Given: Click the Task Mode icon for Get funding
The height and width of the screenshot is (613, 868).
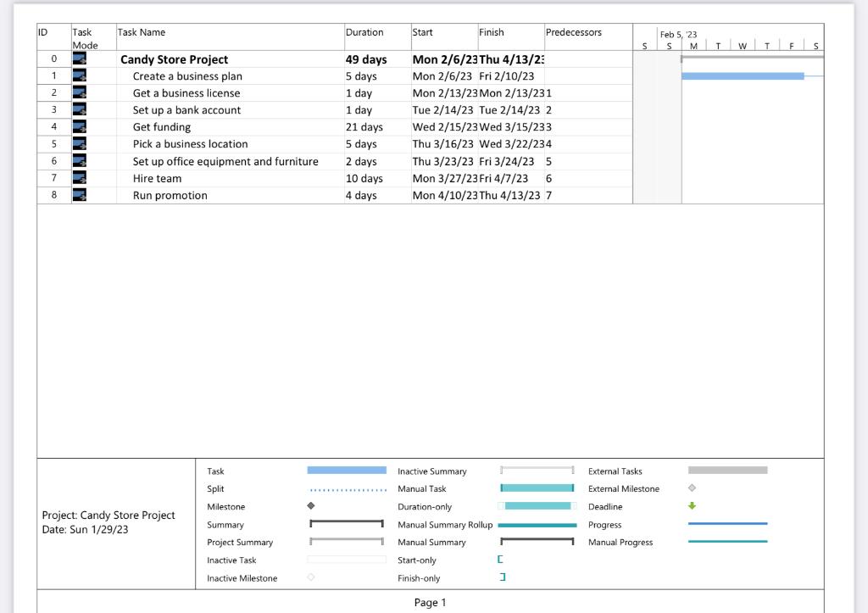Looking at the screenshot, I should (80, 127).
